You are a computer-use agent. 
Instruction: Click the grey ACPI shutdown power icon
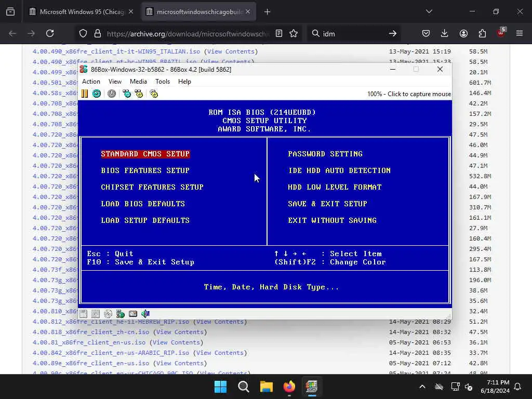point(112,94)
